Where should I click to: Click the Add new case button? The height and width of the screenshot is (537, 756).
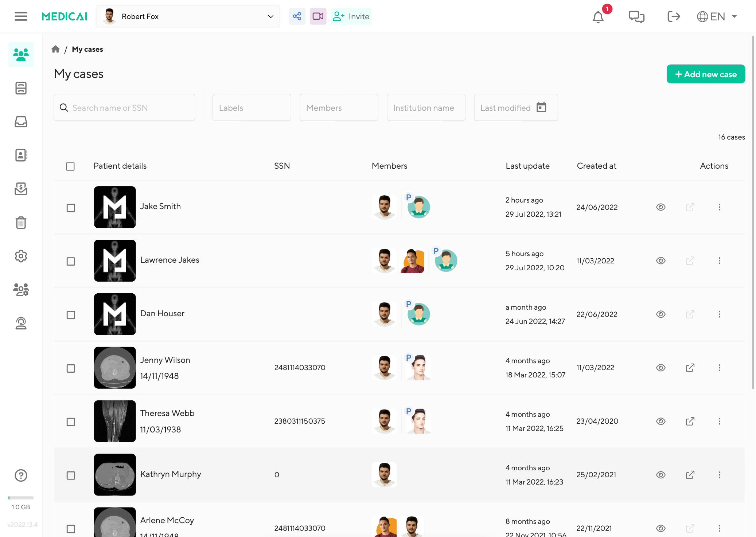706,74
